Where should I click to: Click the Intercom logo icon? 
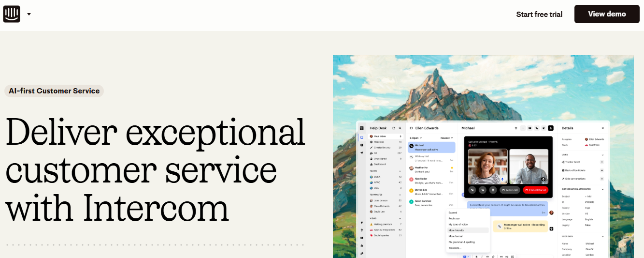[x=11, y=14]
